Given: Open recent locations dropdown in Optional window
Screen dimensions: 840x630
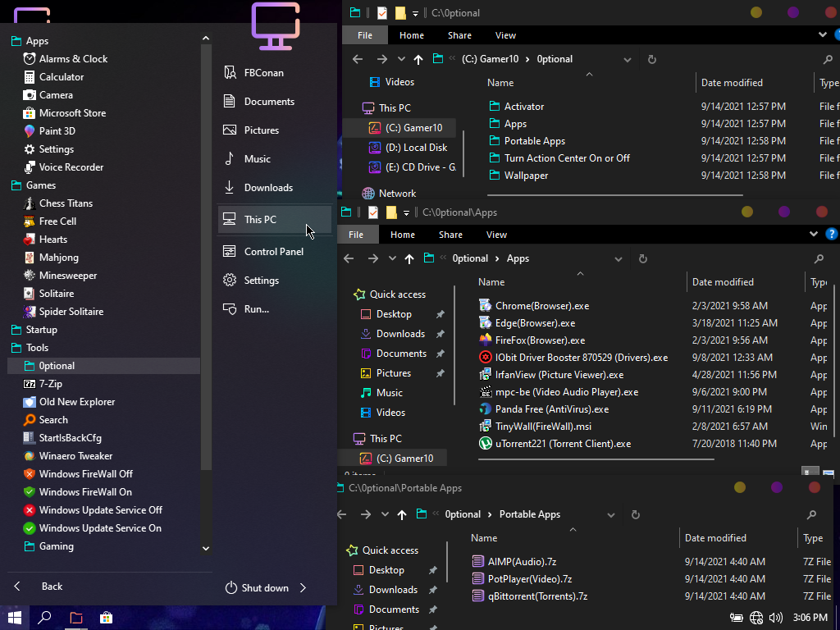Looking at the screenshot, I should click(x=401, y=59).
